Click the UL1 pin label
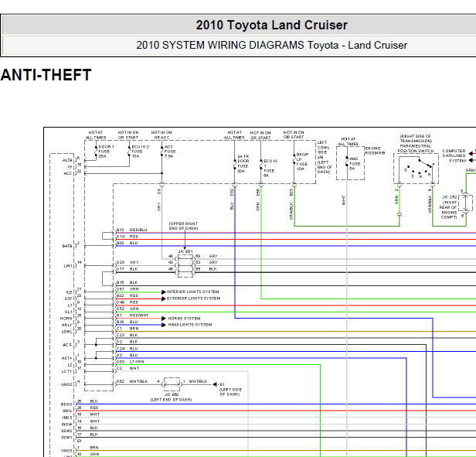 68,312
